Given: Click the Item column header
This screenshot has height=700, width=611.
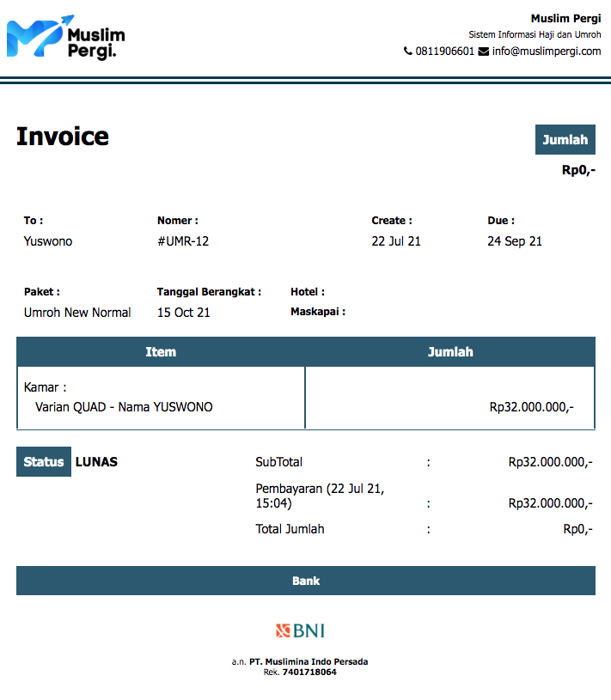Looking at the screenshot, I should click(x=161, y=352).
